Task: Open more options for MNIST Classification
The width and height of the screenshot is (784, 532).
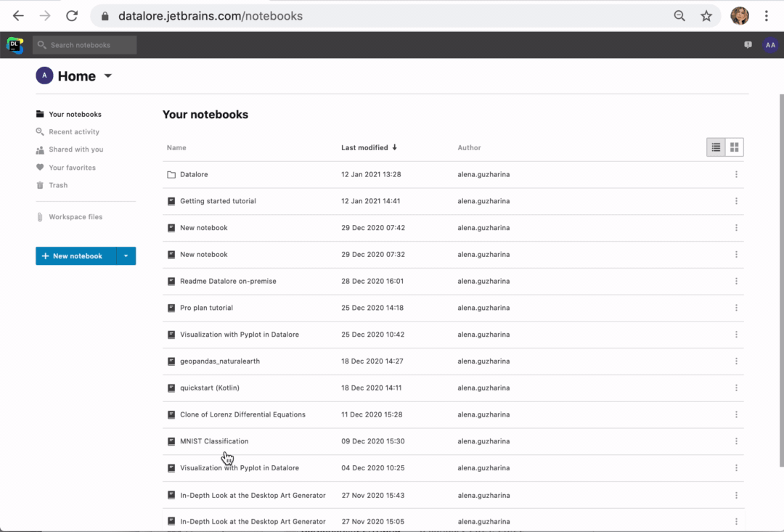Action: tap(736, 441)
